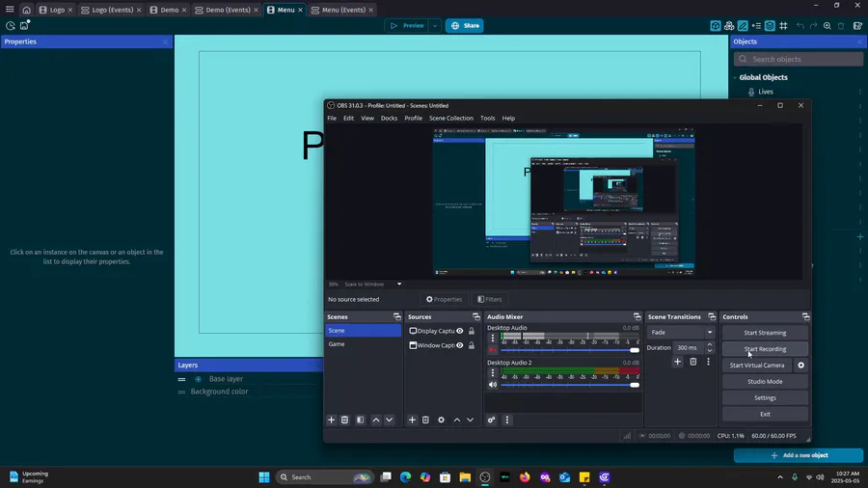
Task: Open File Explorer from the taskbar
Action: pos(465,477)
